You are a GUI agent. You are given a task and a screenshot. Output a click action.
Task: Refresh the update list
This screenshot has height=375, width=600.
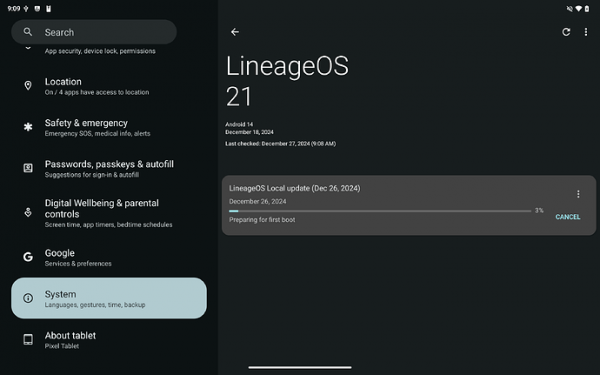pyautogui.click(x=566, y=32)
